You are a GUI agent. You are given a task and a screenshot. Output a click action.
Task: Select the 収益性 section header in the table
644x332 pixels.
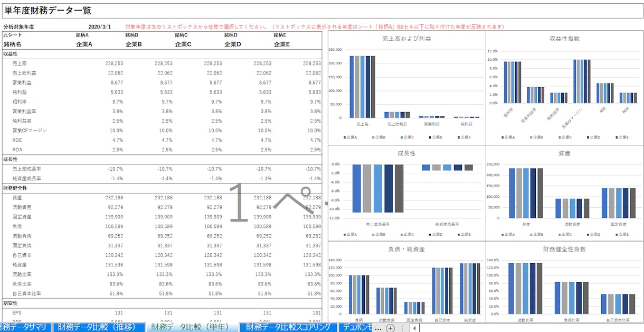click(11, 54)
